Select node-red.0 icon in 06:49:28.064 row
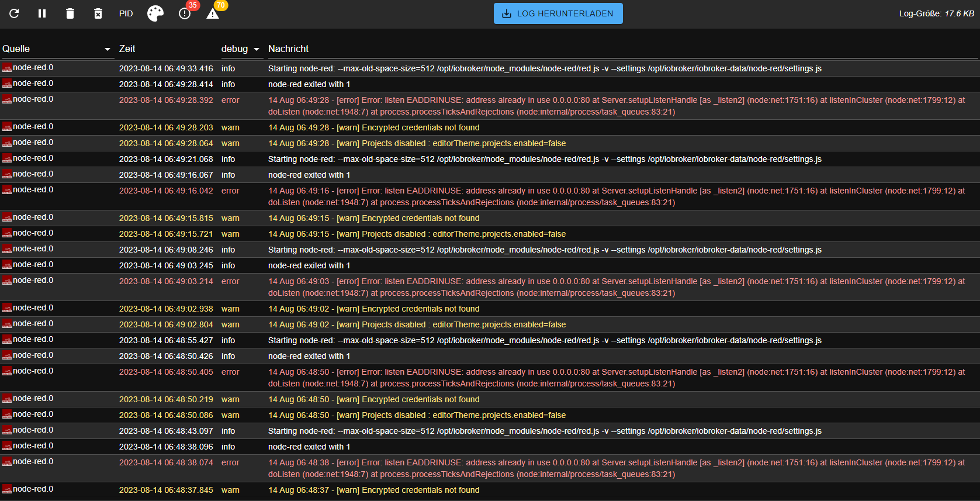Viewport: 980px width, 501px height. coord(7,143)
